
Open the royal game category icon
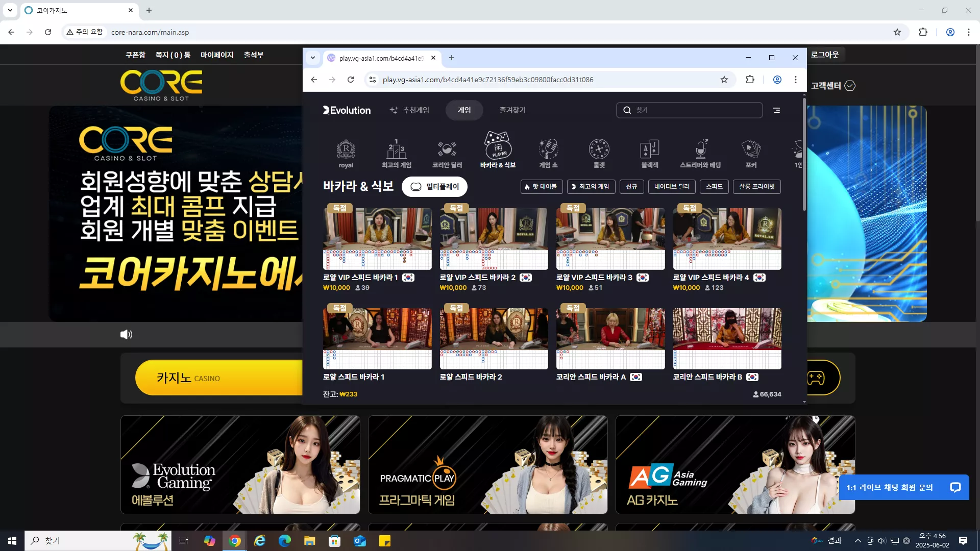346,153
